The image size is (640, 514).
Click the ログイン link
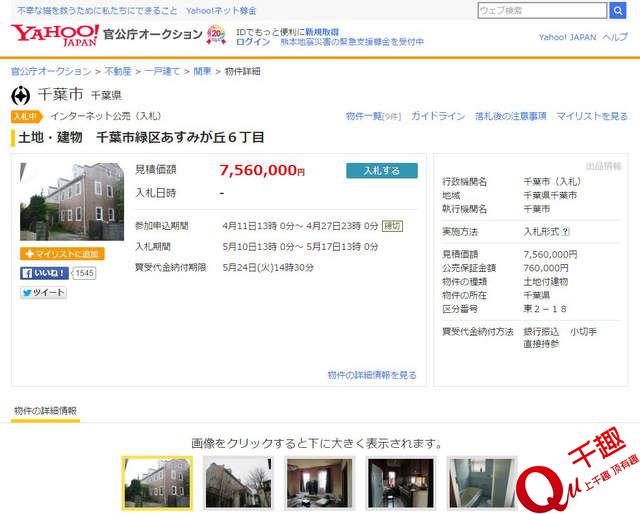(253, 42)
